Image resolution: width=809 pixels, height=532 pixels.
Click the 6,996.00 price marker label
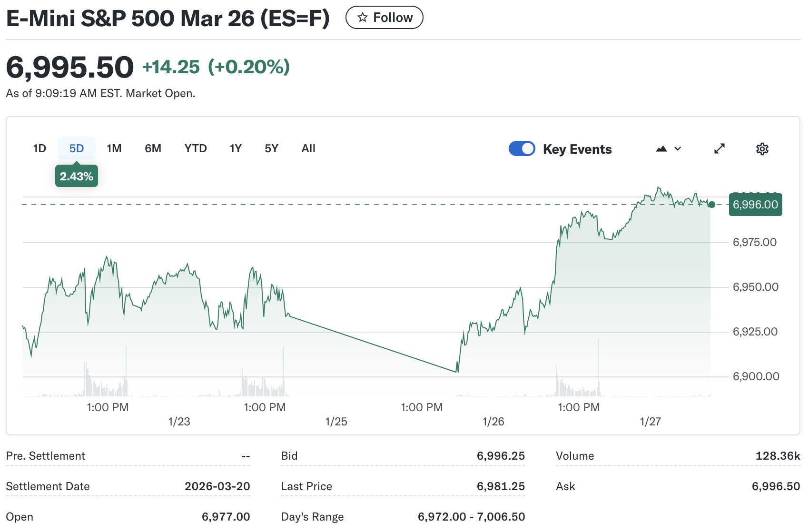point(755,205)
